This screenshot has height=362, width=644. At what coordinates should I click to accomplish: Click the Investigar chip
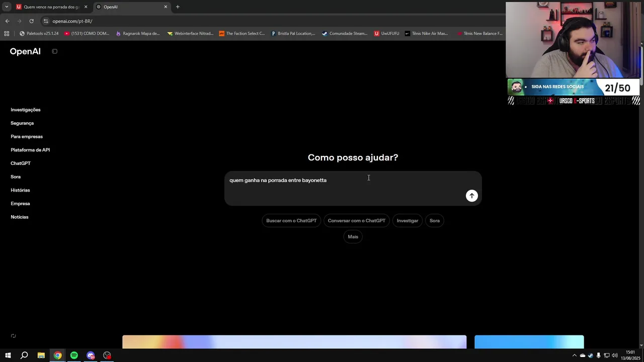coord(408,221)
